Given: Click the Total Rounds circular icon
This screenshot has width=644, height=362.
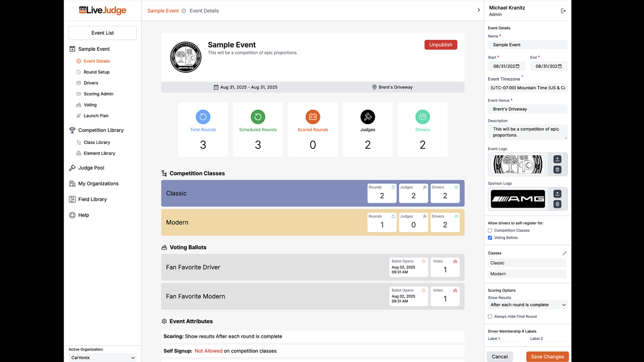Looking at the screenshot, I should [203, 117].
